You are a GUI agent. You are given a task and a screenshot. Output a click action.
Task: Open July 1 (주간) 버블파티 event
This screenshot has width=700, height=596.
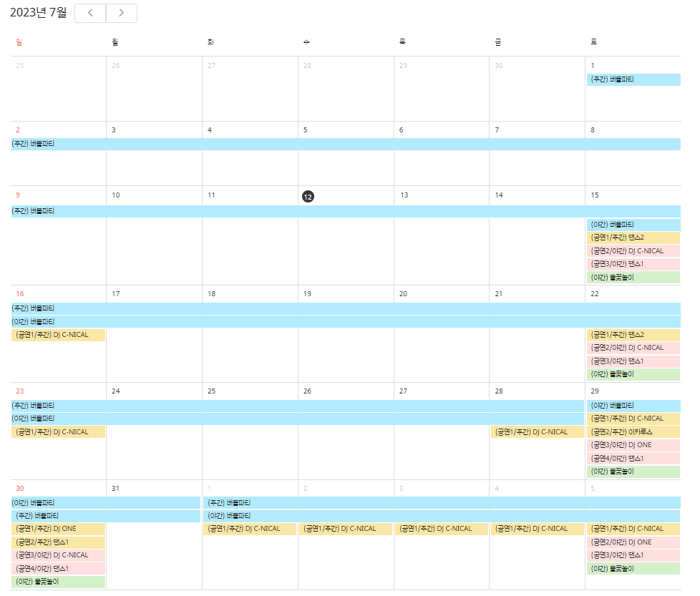(633, 79)
